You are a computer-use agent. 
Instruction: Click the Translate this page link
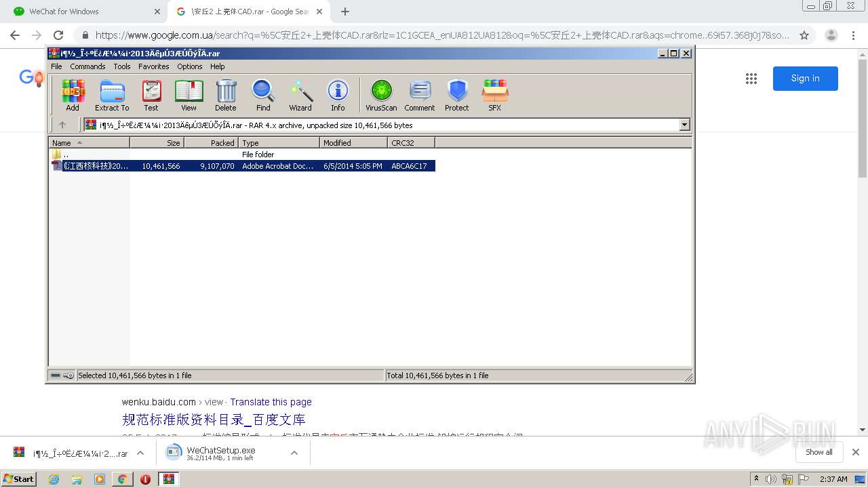(x=271, y=402)
